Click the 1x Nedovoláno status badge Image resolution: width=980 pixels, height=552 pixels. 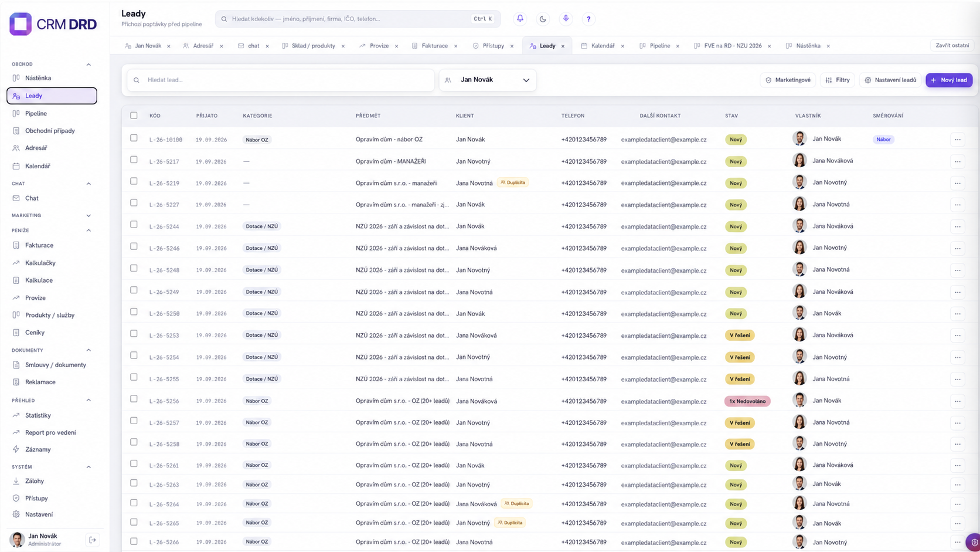[x=747, y=401]
